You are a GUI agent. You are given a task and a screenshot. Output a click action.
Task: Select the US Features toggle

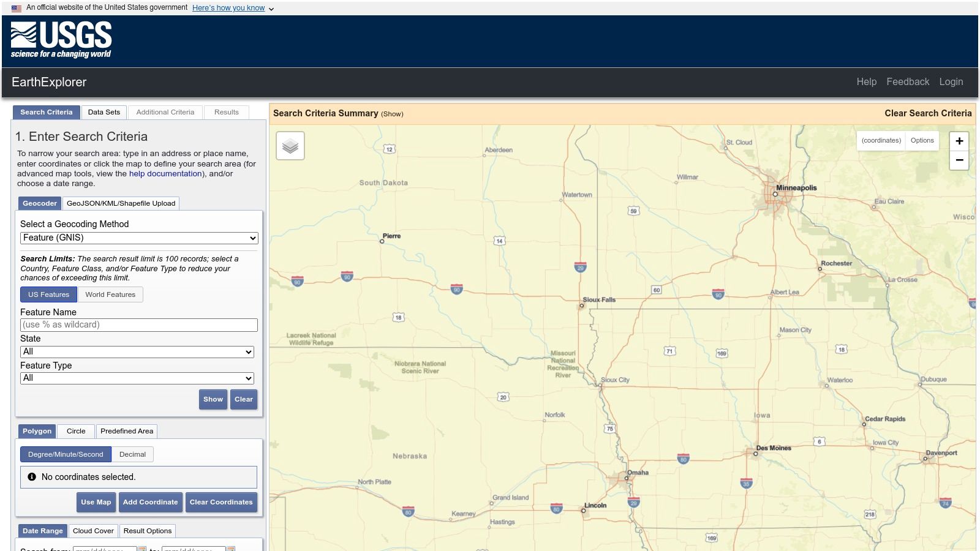48,294
